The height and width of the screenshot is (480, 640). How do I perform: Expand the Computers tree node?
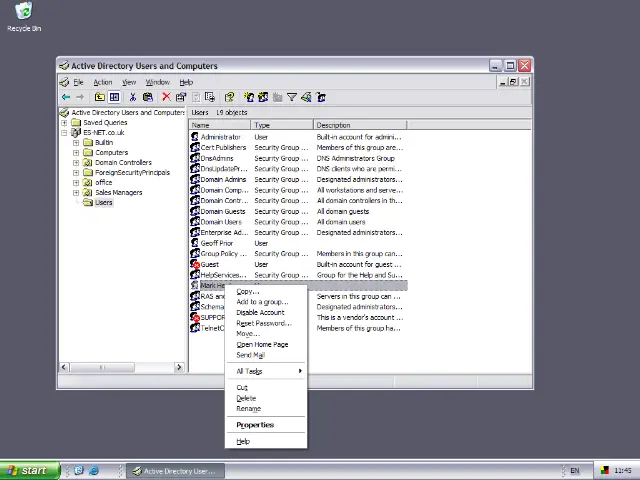(x=76, y=153)
